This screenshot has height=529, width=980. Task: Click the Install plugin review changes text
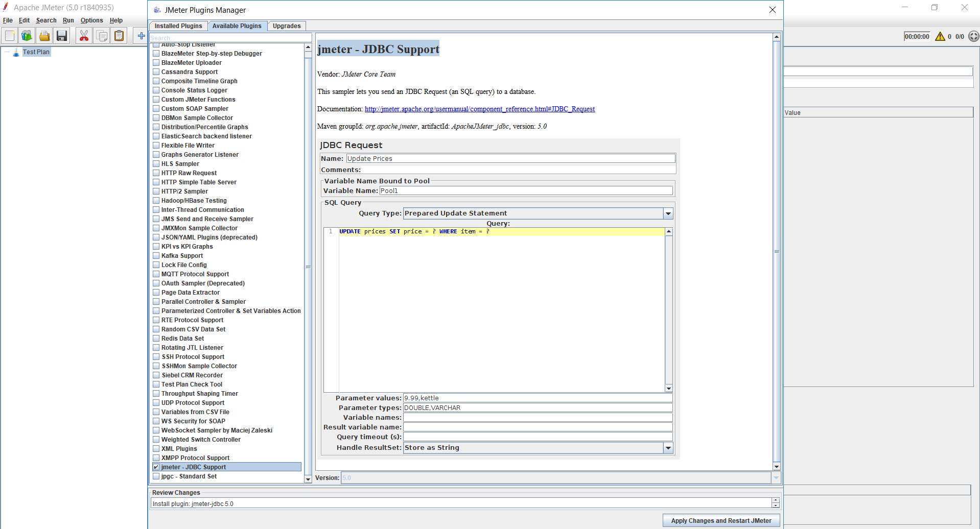pos(193,504)
